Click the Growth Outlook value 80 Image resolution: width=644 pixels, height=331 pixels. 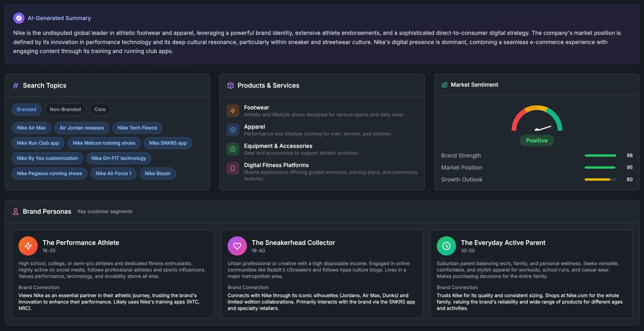click(630, 179)
